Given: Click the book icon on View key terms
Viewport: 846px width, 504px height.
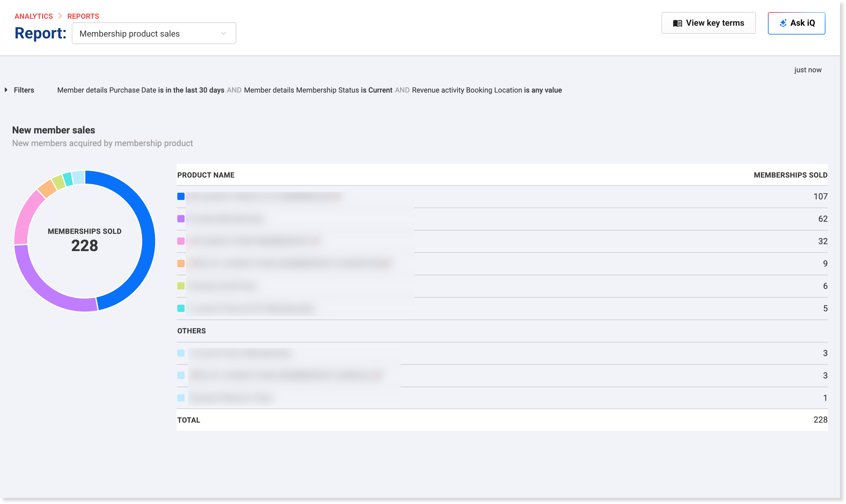Looking at the screenshot, I should (x=677, y=23).
